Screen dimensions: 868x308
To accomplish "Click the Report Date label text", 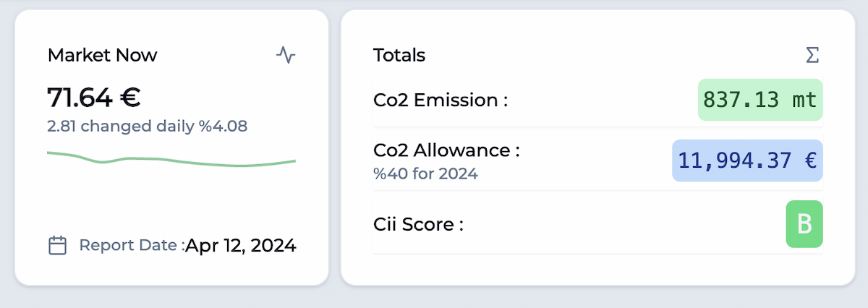I will tap(132, 246).
